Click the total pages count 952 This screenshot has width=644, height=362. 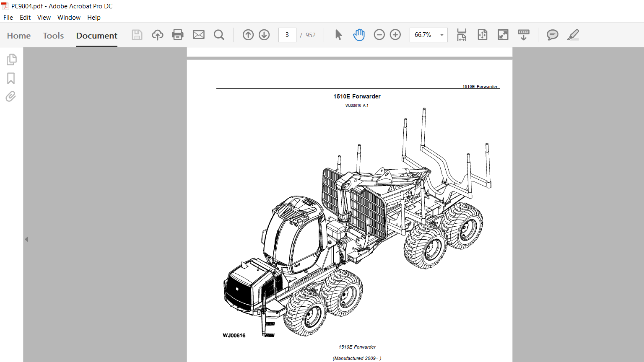[311, 35]
